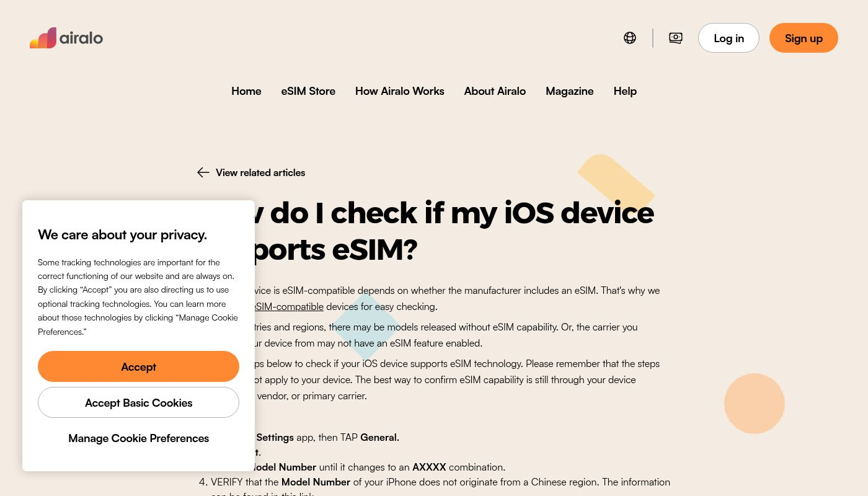
Task: Open the Help menu item
Action: coord(625,91)
